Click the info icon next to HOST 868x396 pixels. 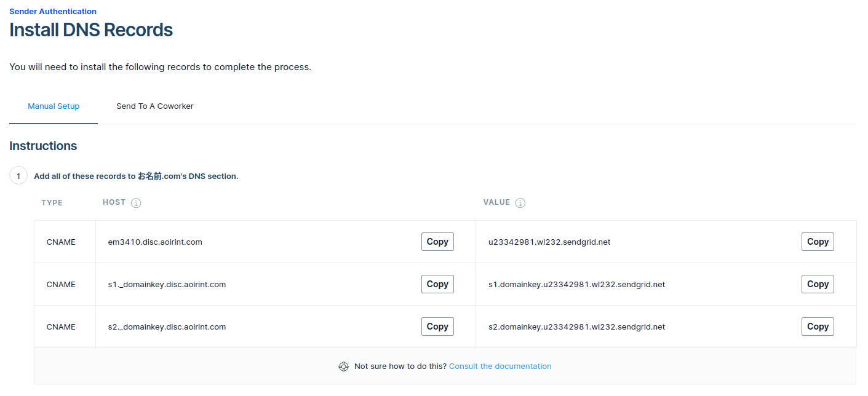point(136,203)
